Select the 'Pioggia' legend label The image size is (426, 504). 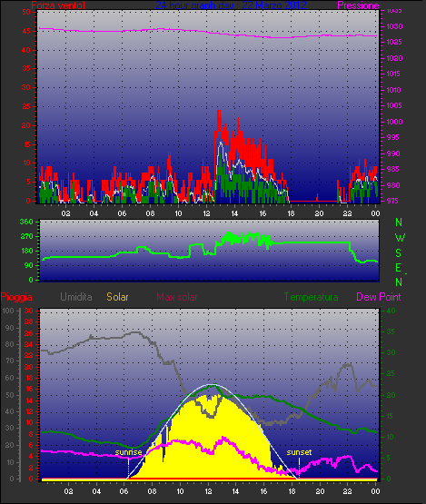click(16, 297)
